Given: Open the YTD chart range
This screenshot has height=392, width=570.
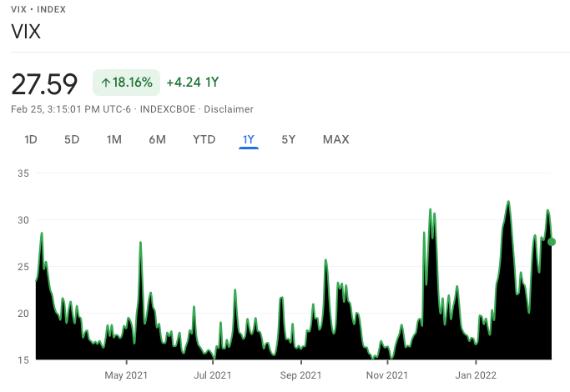Looking at the screenshot, I should click(x=204, y=139).
